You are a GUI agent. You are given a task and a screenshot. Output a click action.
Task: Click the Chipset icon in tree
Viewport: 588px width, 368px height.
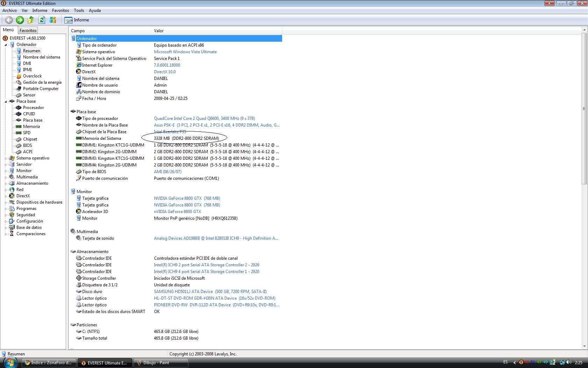(x=19, y=139)
